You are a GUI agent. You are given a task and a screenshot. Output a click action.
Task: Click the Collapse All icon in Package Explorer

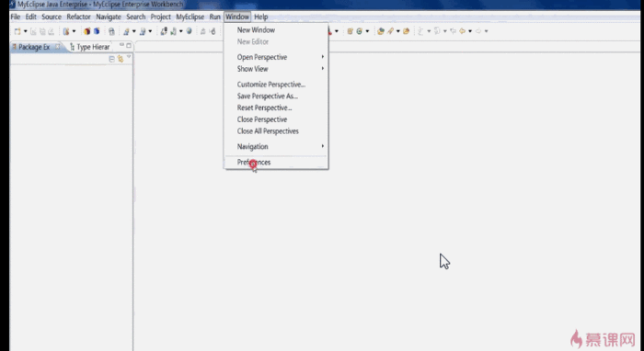(x=111, y=59)
